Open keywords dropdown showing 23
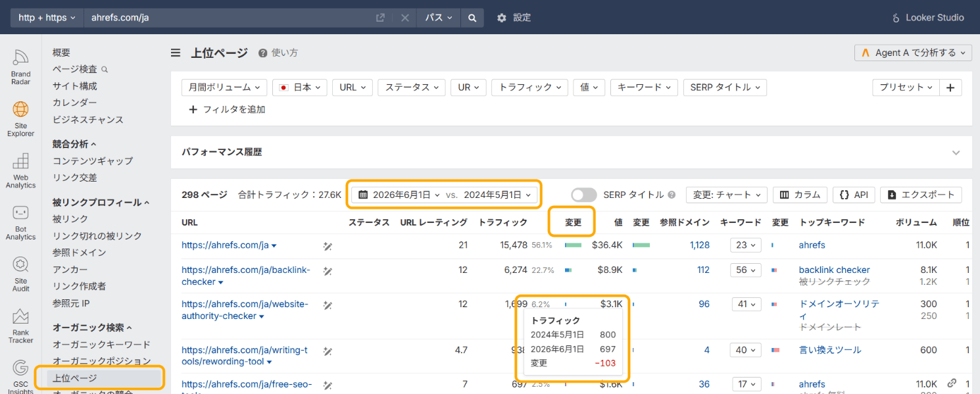980x394 pixels. tap(746, 245)
